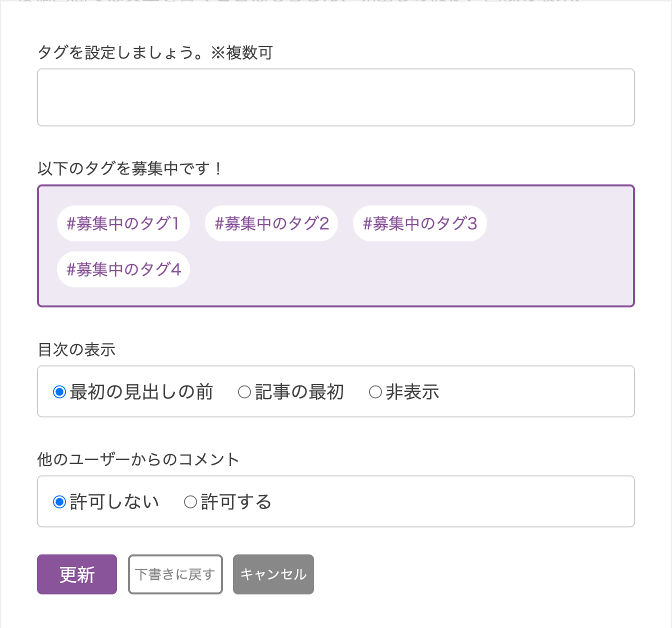Set table of contents to 非表示
The height and width of the screenshot is (628, 672).
[x=375, y=392]
